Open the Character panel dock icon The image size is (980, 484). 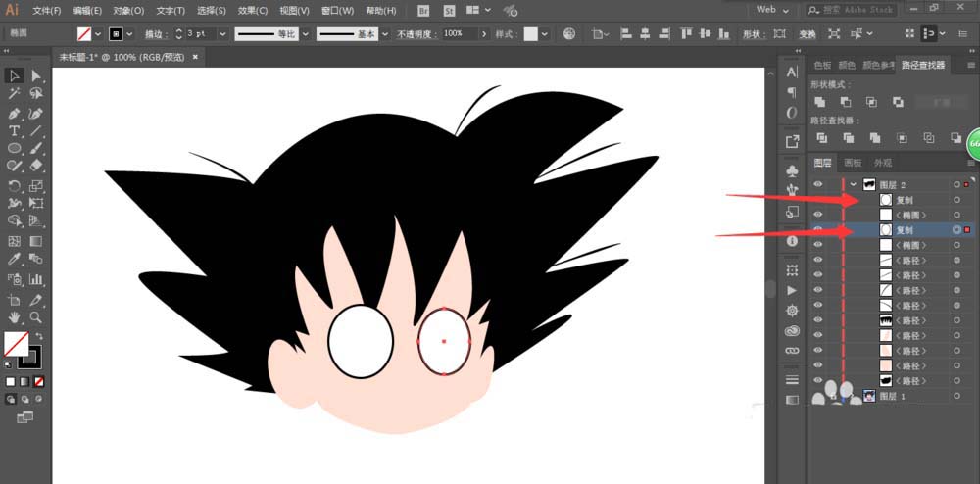792,72
